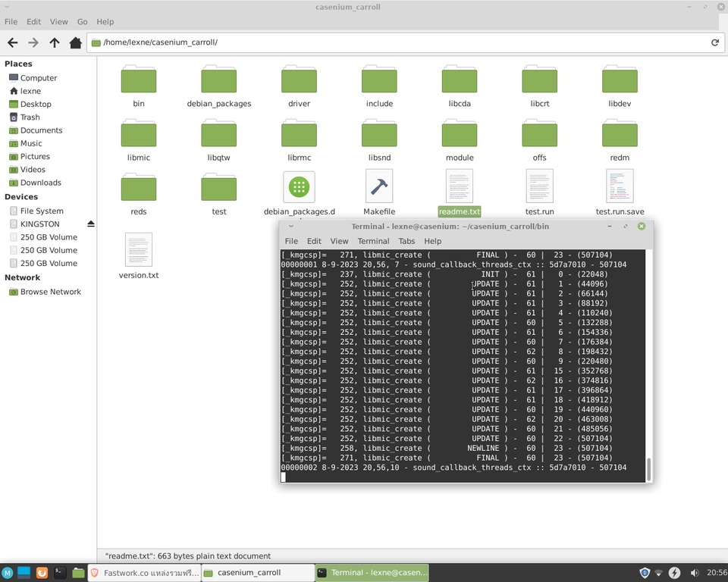Open the libcrt folder

click(x=539, y=87)
